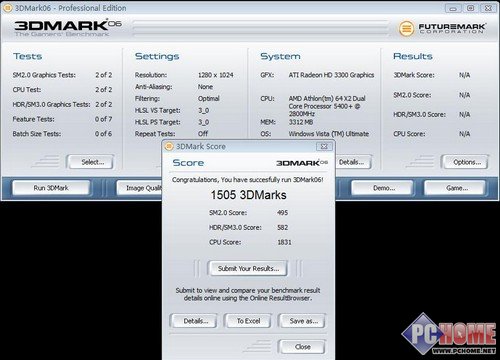Click the MEM value 3312 MB
The height and width of the screenshot is (360, 500).
301,122
